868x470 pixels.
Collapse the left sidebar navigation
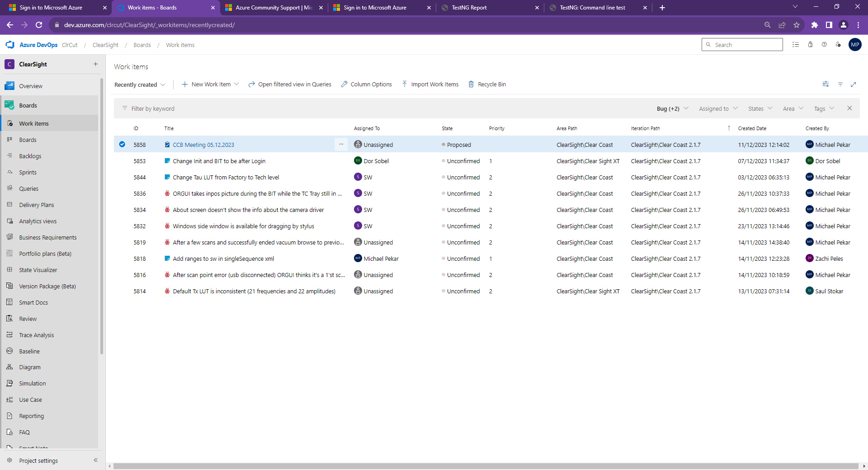95,460
